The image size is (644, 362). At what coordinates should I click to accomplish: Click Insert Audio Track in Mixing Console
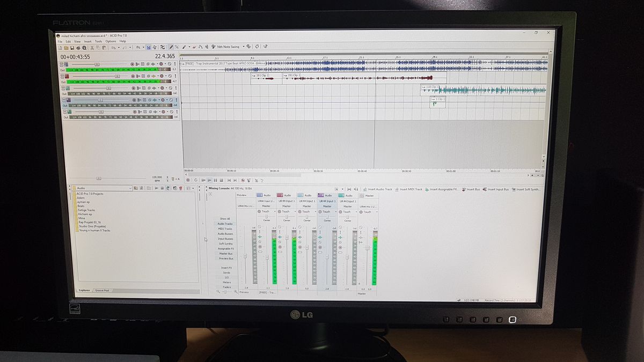[377, 189]
